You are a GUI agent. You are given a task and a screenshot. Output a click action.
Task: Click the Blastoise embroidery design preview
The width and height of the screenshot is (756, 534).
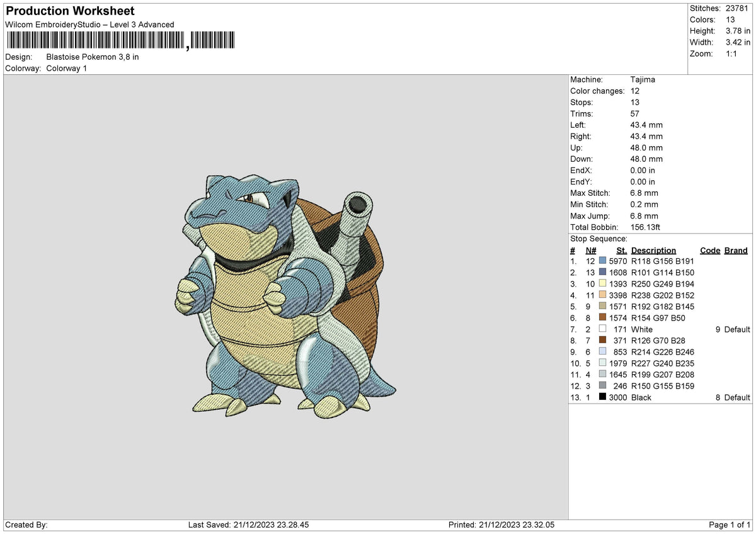(x=286, y=297)
